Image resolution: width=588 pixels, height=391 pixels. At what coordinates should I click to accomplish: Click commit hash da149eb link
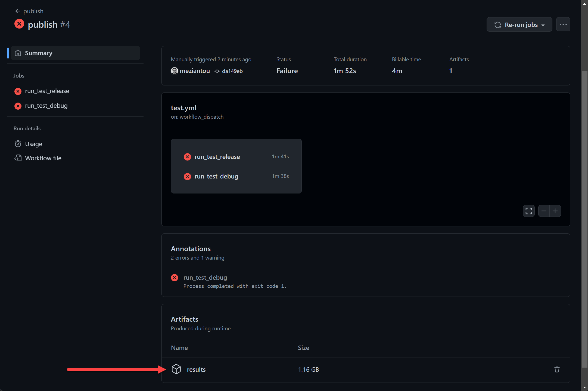[232, 71]
